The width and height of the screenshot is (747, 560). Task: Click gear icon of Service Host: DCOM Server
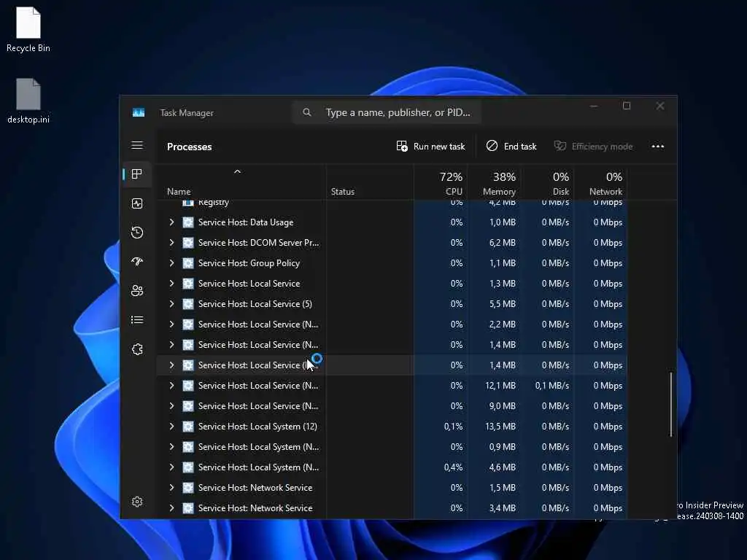(x=188, y=243)
